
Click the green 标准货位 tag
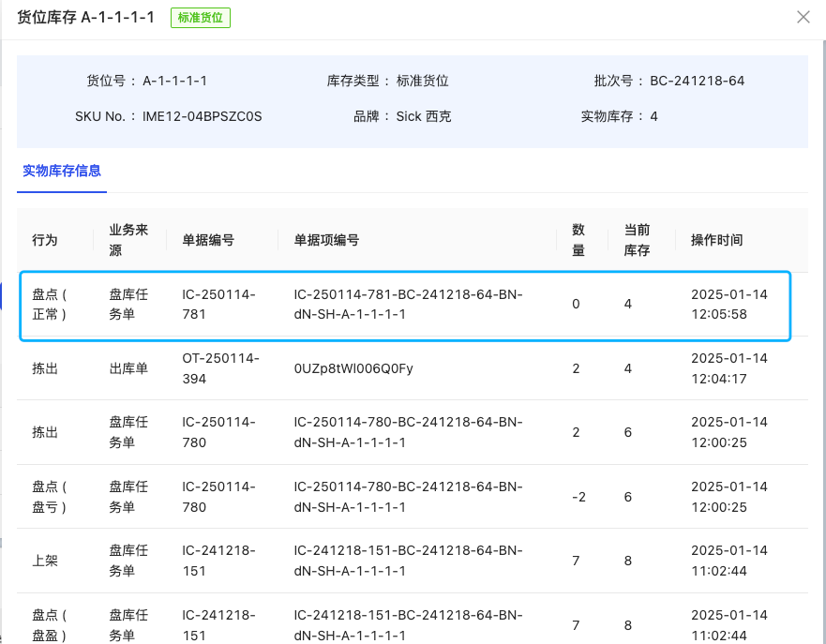tap(201, 17)
